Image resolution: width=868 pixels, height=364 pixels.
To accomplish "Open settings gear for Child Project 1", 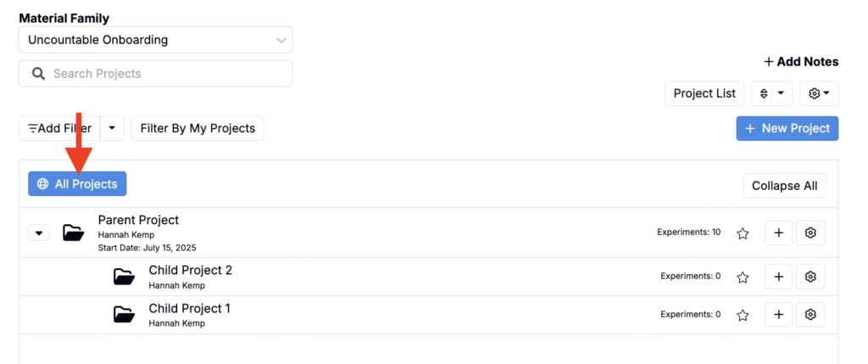I will 810,315.
